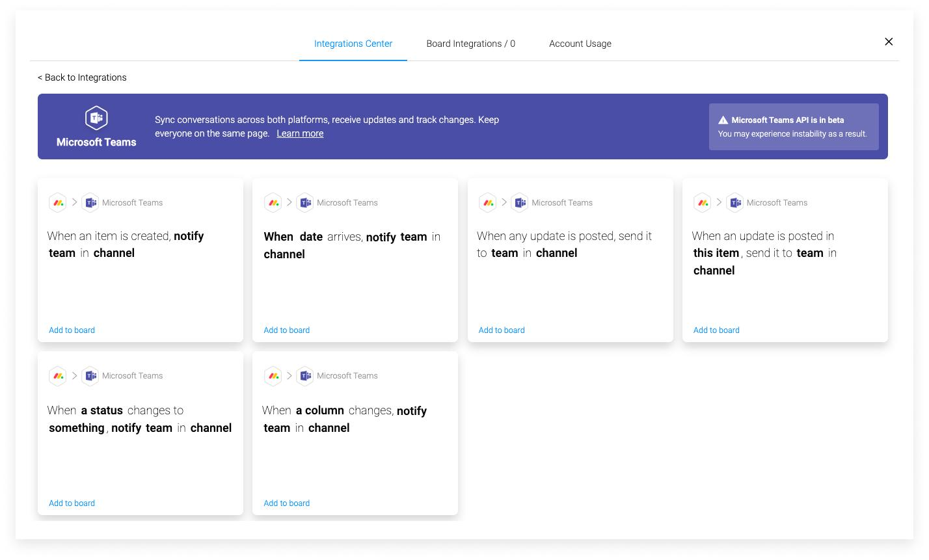Close the integrations dialog with the X

point(889,42)
